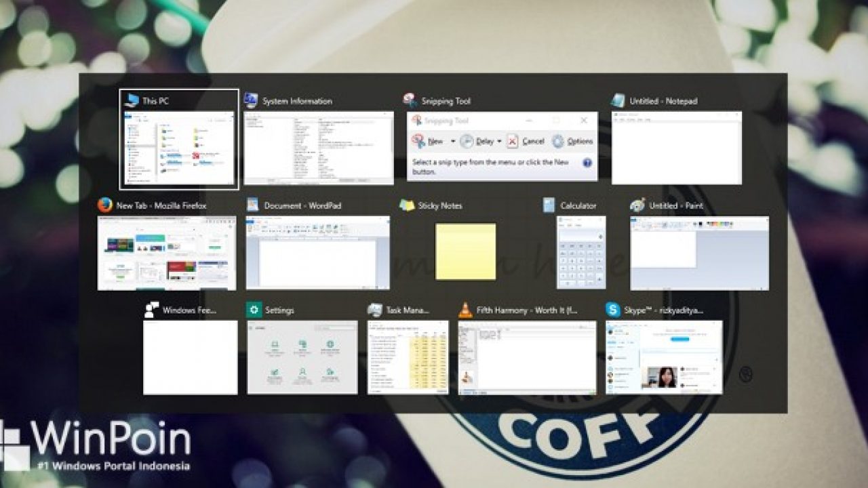Click Cancel button in Snipping Tool preview
The width and height of the screenshot is (868, 488).
526,141
